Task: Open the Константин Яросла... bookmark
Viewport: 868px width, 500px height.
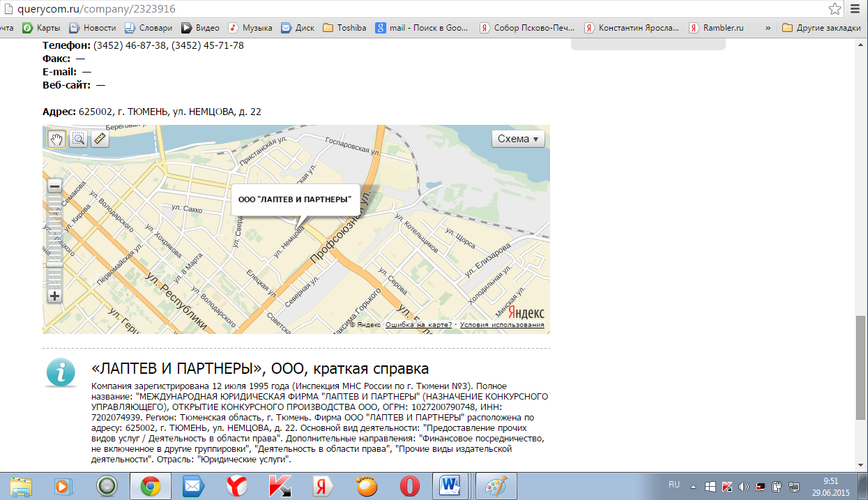Action: (632, 29)
